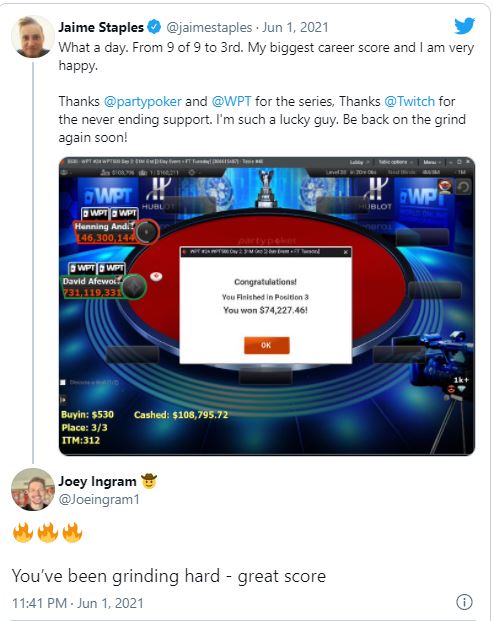Click the info circle icon near timestamp
This screenshot has width=493, height=621.
click(x=464, y=602)
